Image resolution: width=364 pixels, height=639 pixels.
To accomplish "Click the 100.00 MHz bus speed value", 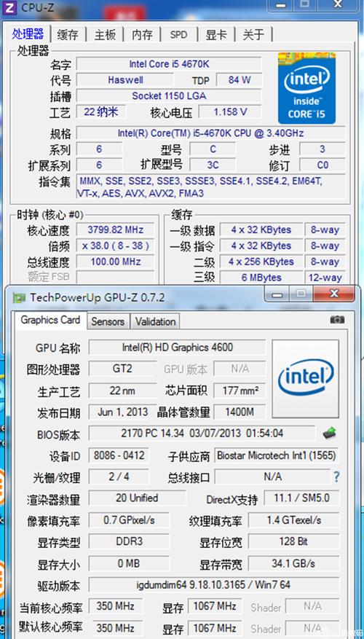I will [115, 262].
